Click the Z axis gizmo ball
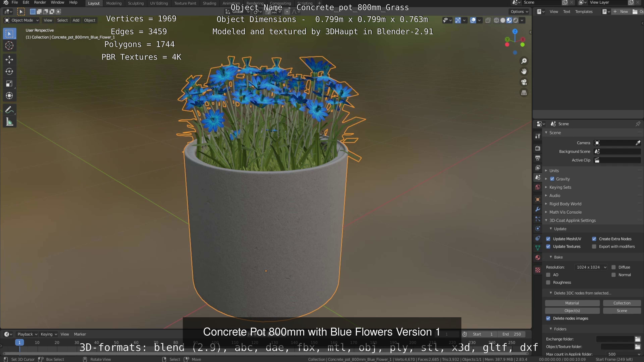This screenshot has height=362, width=644. click(515, 31)
